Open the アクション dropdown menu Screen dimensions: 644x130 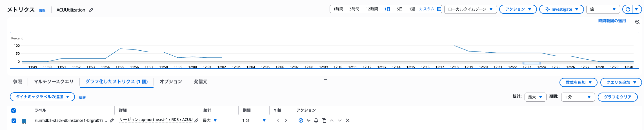[x=518, y=9]
